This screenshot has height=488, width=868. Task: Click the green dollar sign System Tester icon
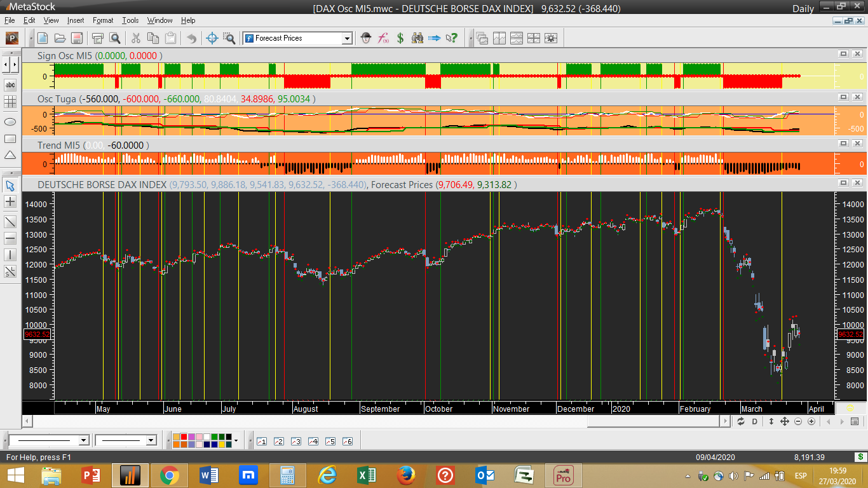coord(400,38)
